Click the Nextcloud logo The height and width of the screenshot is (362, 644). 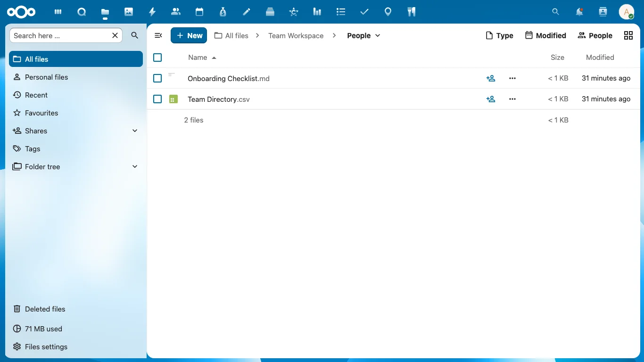(21, 12)
